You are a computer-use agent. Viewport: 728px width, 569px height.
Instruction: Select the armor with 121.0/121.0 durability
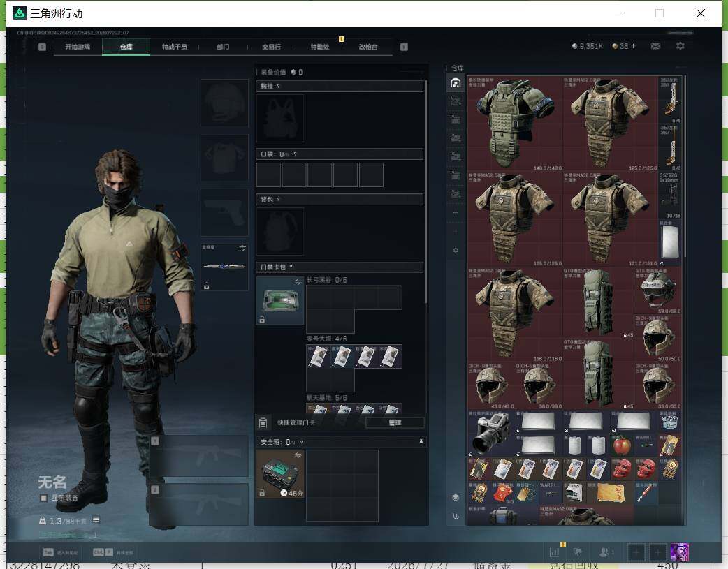tap(611, 219)
